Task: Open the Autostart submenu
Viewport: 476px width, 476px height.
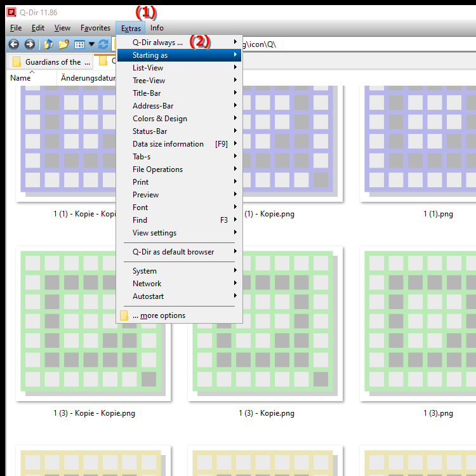Action: coord(179,296)
